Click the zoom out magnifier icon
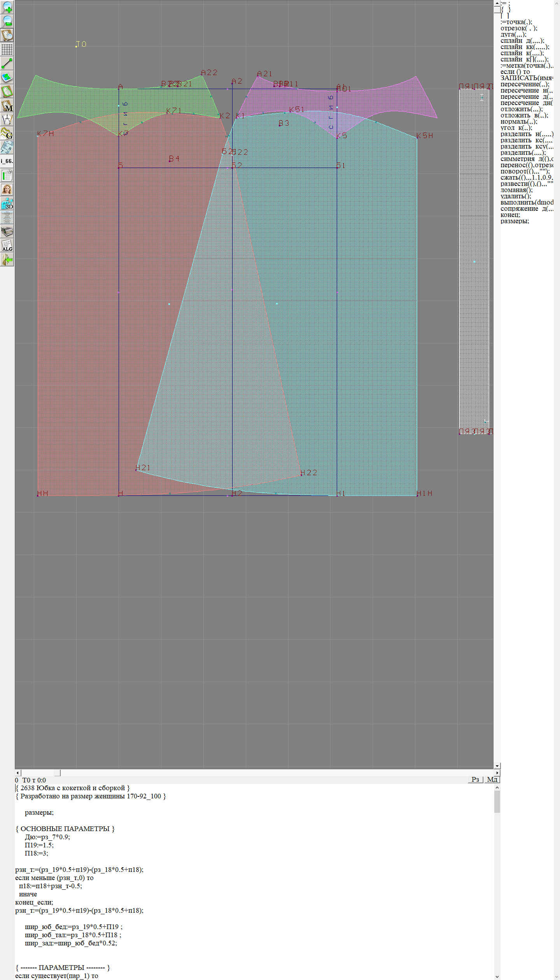The height and width of the screenshot is (980, 560). click(7, 21)
